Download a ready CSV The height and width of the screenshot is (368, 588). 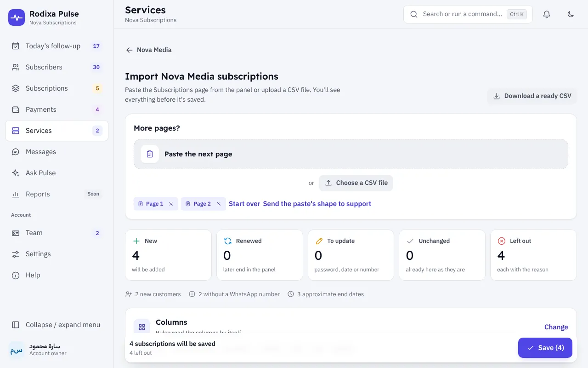pyautogui.click(x=532, y=96)
